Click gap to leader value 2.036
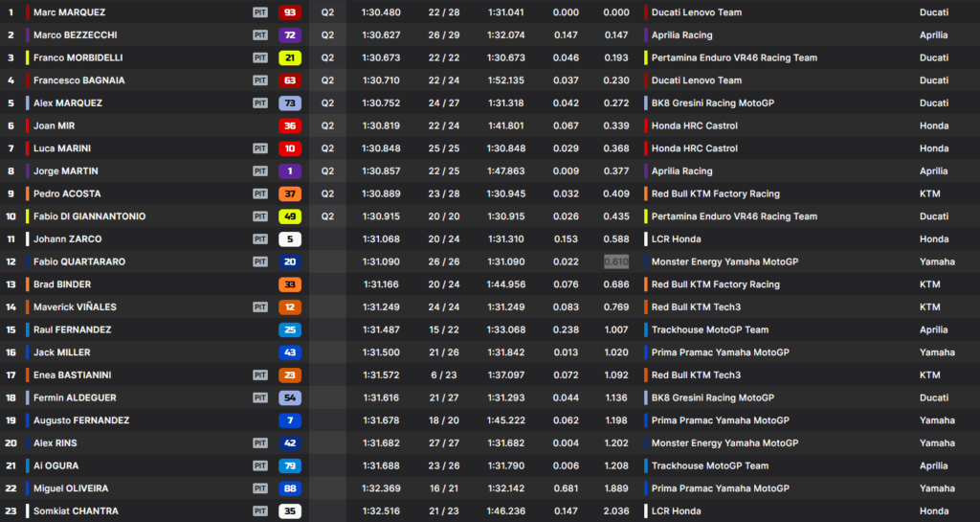Viewport: 980px width, 522px height. coord(616,511)
